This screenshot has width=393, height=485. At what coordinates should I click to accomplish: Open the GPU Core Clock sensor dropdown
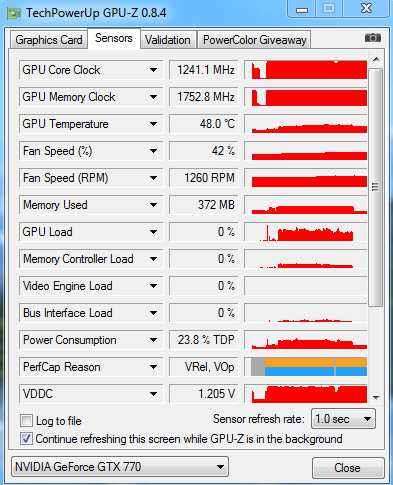(153, 70)
